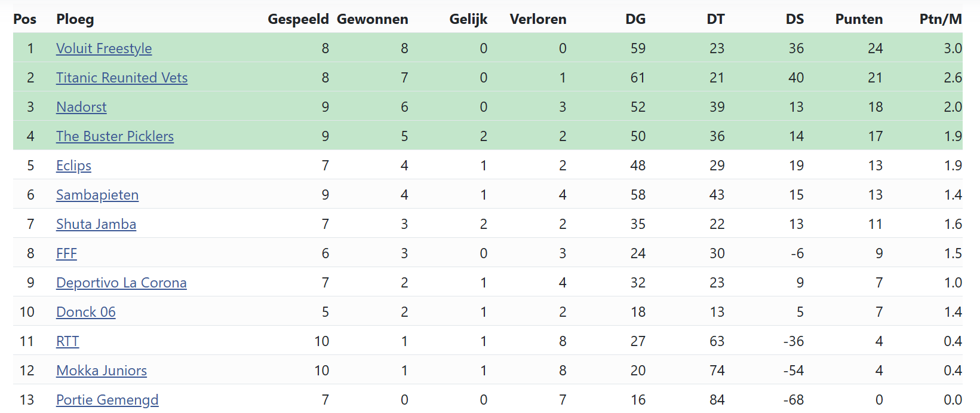The height and width of the screenshot is (413, 980).
Task: Open the Titanic Reunited Vets team page
Action: [x=122, y=78]
